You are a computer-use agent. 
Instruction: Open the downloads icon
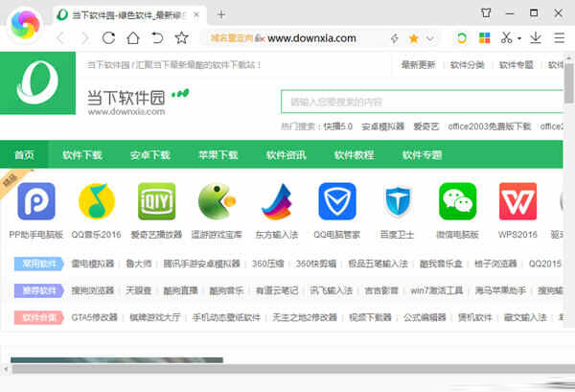[536, 37]
